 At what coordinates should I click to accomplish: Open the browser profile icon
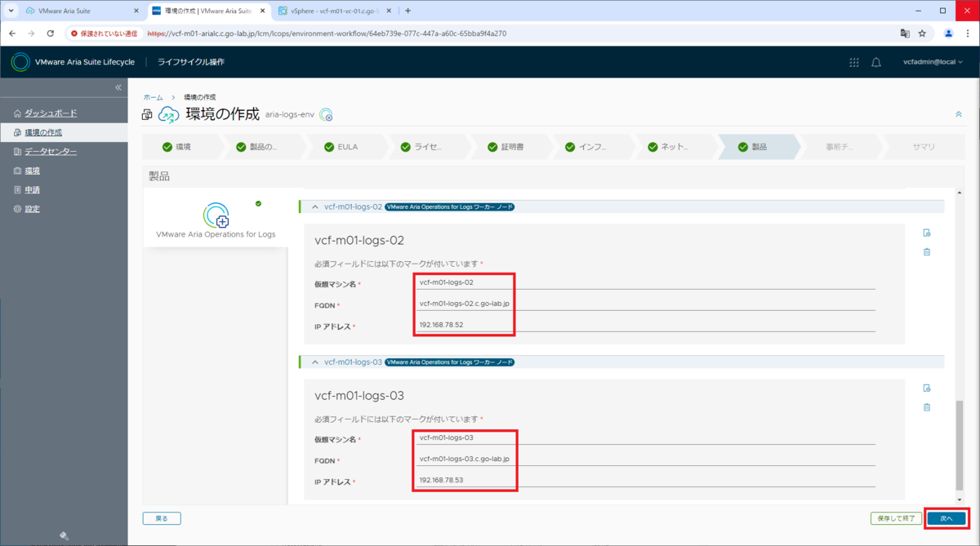click(948, 33)
